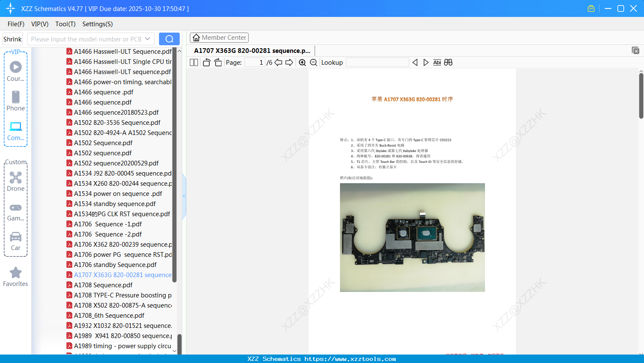
Task: Find next lookup result
Action: point(426,63)
